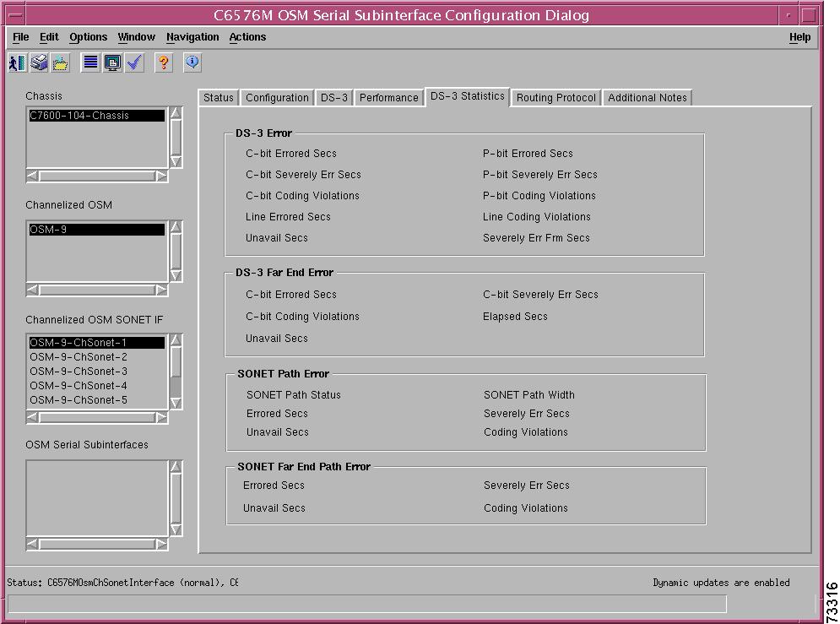Select OSM-9-ChSonet-5 interface
Screen dimensions: 840x624
pos(97,400)
